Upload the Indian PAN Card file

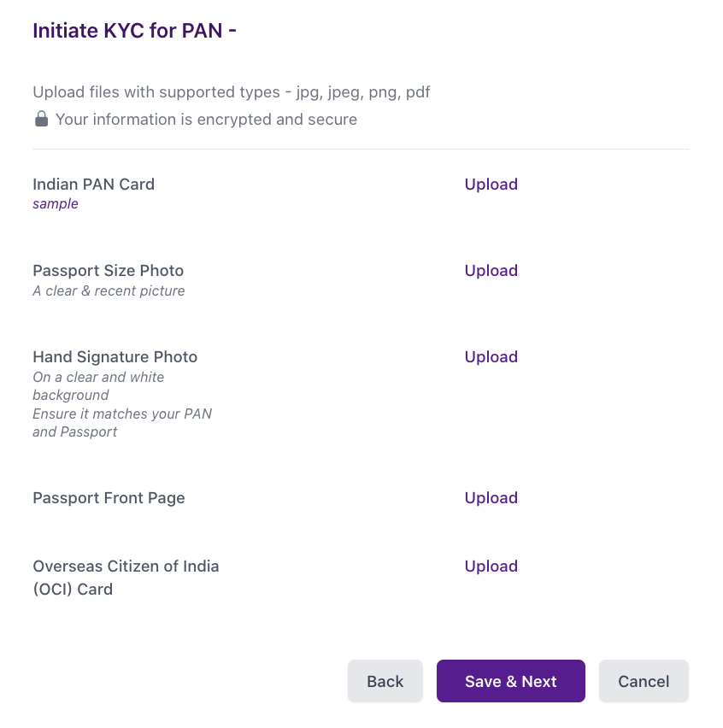(491, 185)
